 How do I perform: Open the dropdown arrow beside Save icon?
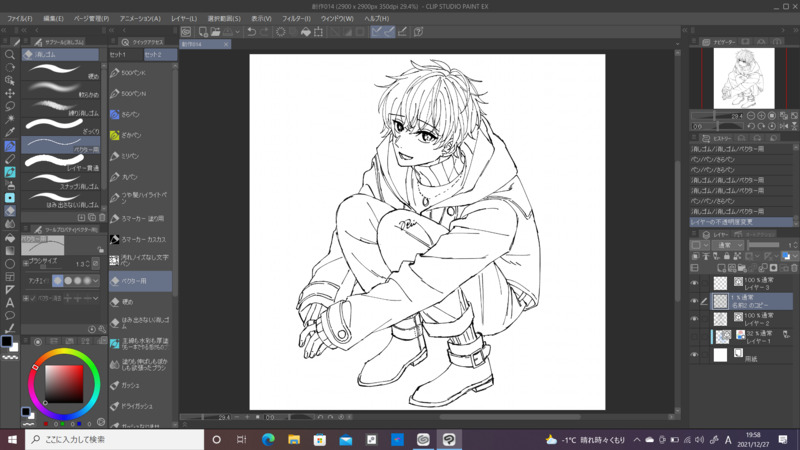[x=237, y=32]
